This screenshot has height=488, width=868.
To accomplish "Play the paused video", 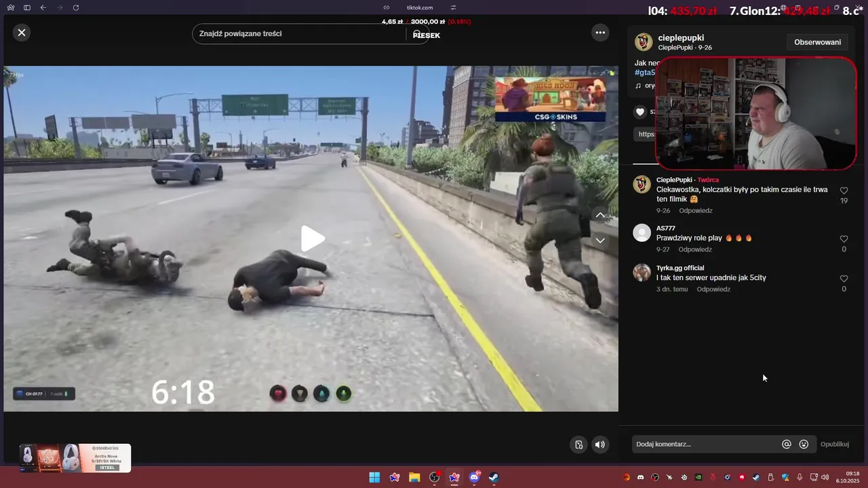I will pos(313,239).
